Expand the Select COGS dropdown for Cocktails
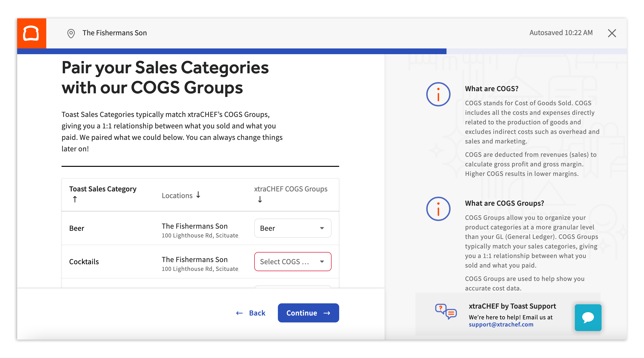Screen dimensions: 644x358 click(292, 261)
